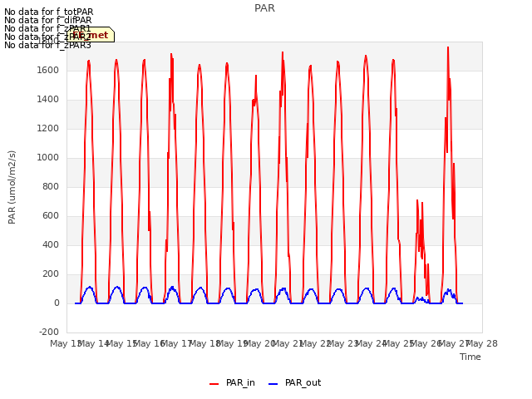Click the 1600 y-axis tick label
This screenshot has width=532, height=399.
[48, 70]
